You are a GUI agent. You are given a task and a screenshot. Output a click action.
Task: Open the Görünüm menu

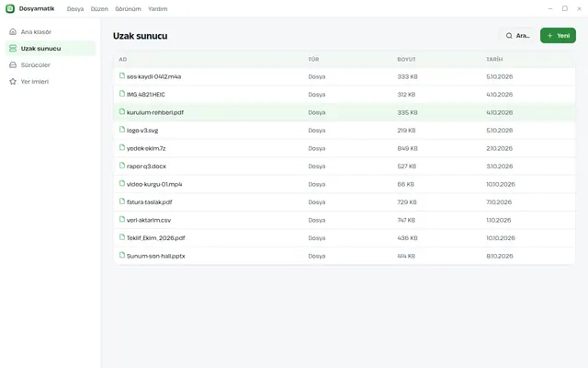tap(128, 8)
